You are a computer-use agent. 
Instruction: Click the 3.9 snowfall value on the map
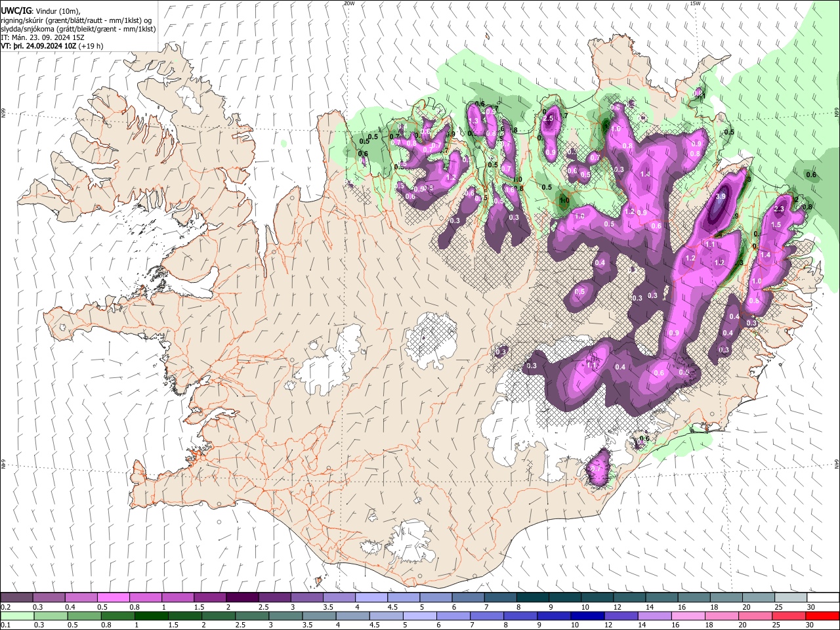coord(721,196)
